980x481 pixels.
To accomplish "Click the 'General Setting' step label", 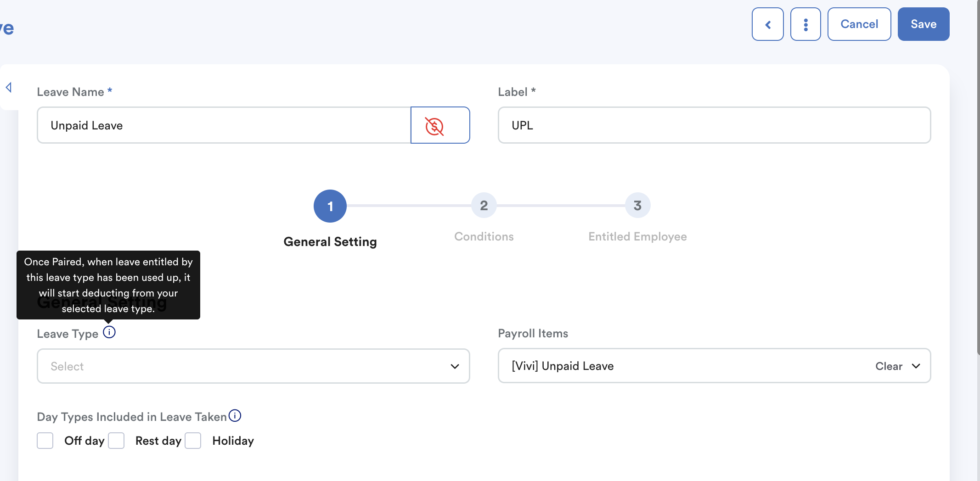I will (x=330, y=242).
